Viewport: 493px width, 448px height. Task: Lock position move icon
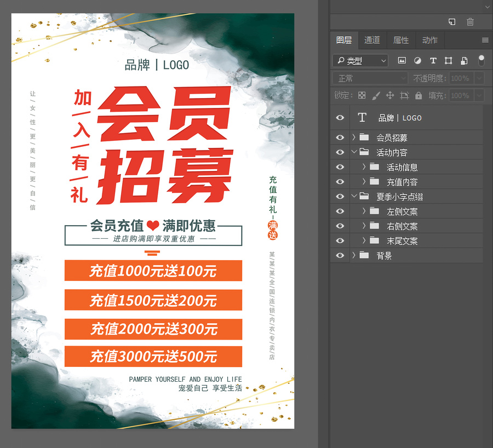pos(390,95)
